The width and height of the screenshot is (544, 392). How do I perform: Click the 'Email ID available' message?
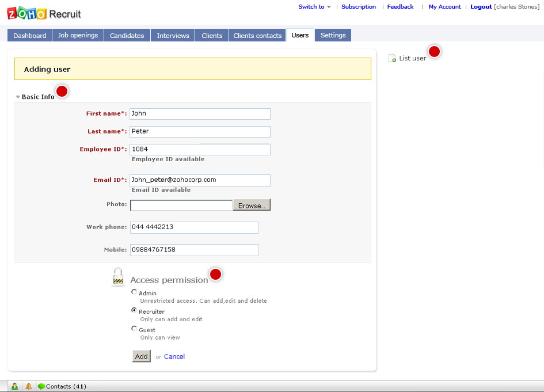click(161, 190)
